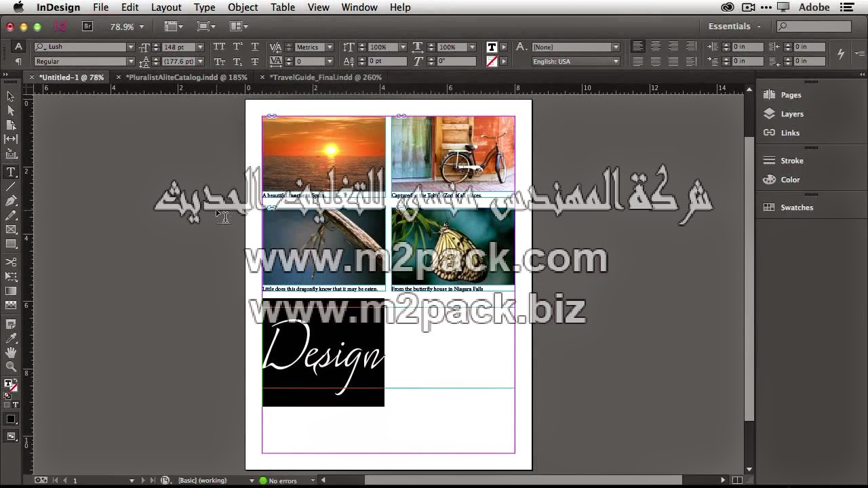
Task: Select the Scissors tool
Action: pyautogui.click(x=11, y=262)
